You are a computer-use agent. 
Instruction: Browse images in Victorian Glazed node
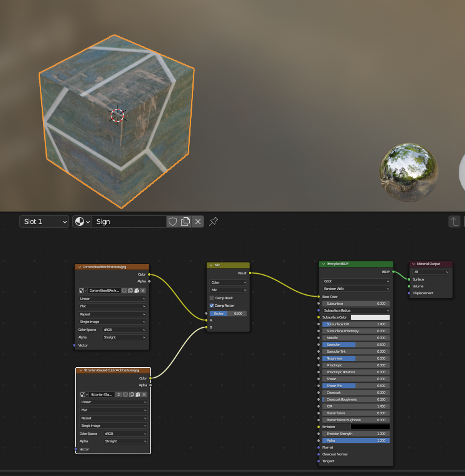tap(84, 394)
